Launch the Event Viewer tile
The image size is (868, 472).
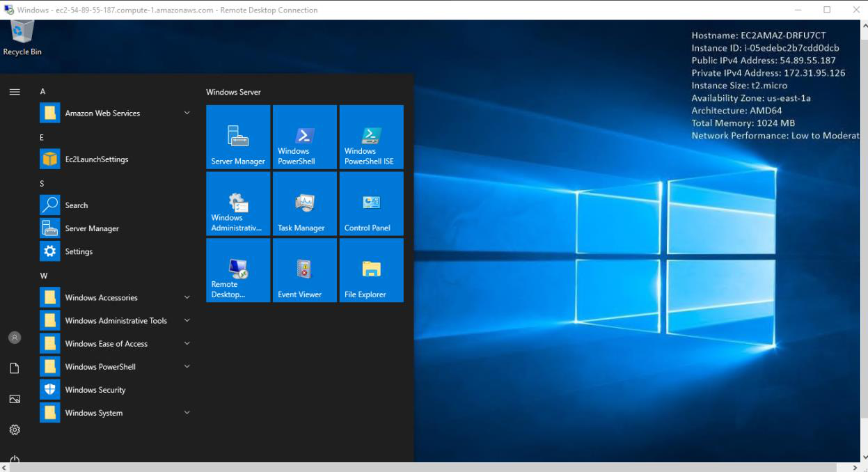click(x=304, y=270)
